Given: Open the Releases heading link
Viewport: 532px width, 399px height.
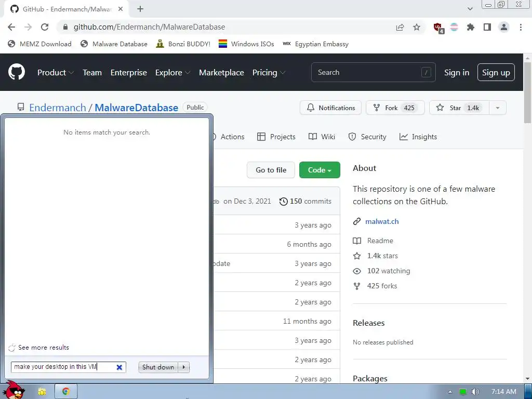Looking at the screenshot, I should [369, 323].
